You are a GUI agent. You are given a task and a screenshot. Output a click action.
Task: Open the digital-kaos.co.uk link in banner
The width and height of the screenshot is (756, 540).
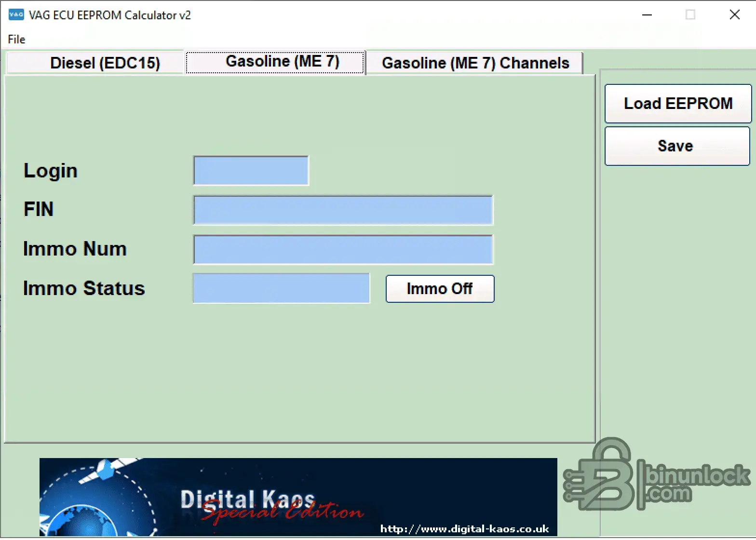pos(464,529)
